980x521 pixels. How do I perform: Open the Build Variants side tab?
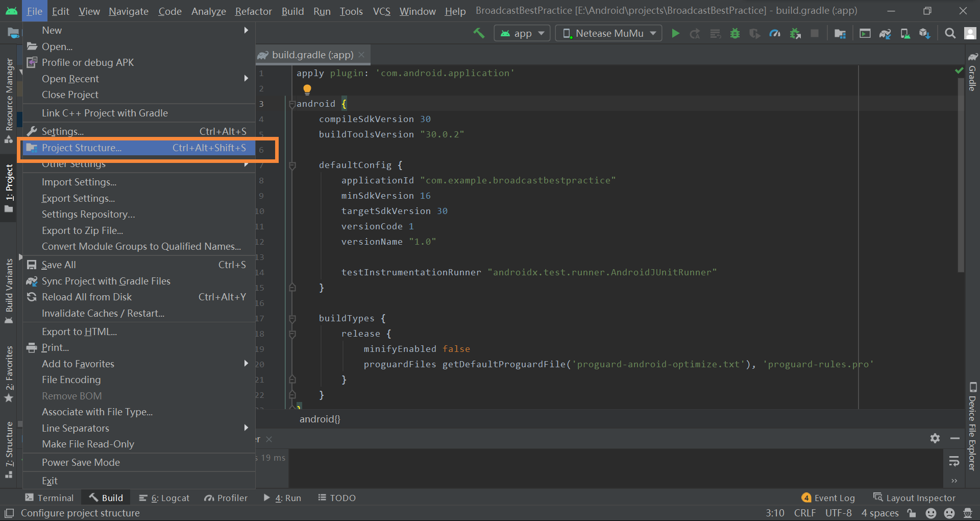9,291
